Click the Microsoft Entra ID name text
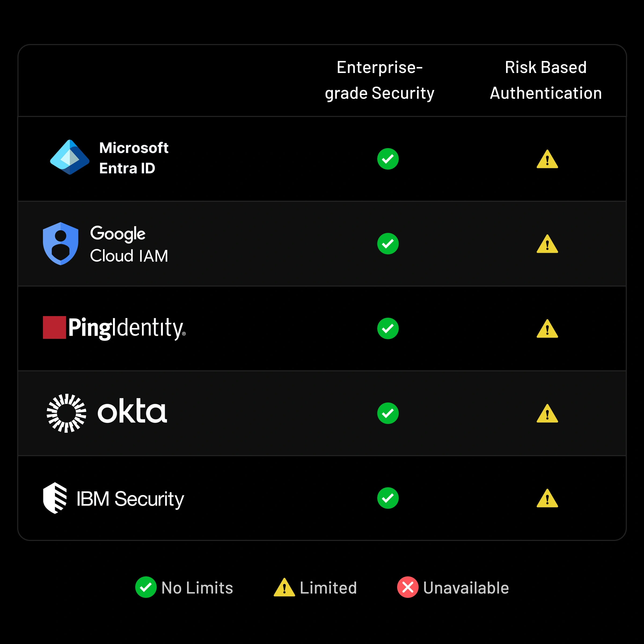644x644 pixels. (x=134, y=158)
